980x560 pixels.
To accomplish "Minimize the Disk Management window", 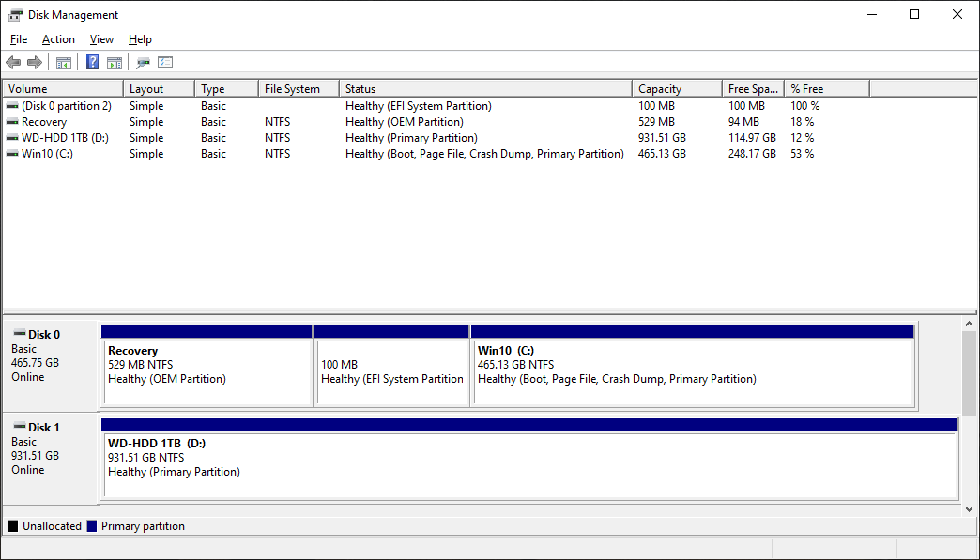I will pyautogui.click(x=872, y=14).
